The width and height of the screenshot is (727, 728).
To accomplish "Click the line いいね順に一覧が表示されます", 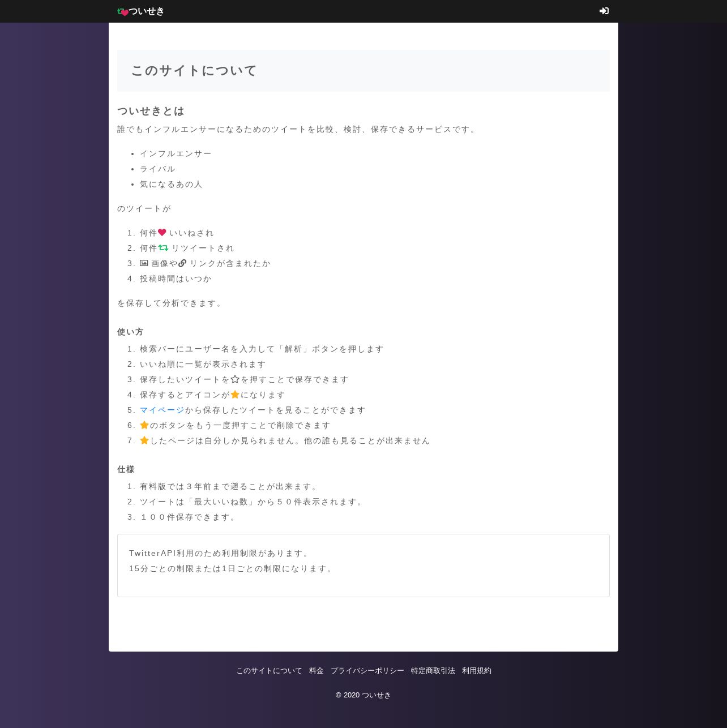I will pos(203,364).
